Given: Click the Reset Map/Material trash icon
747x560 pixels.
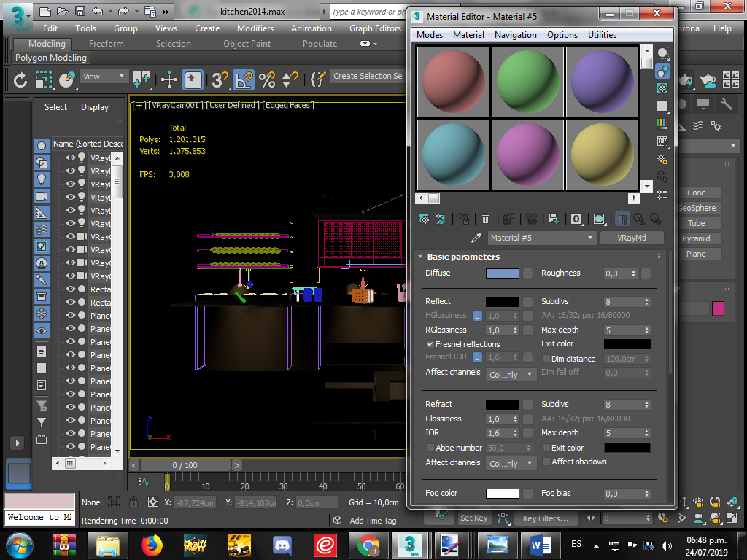Looking at the screenshot, I should coord(485,218).
